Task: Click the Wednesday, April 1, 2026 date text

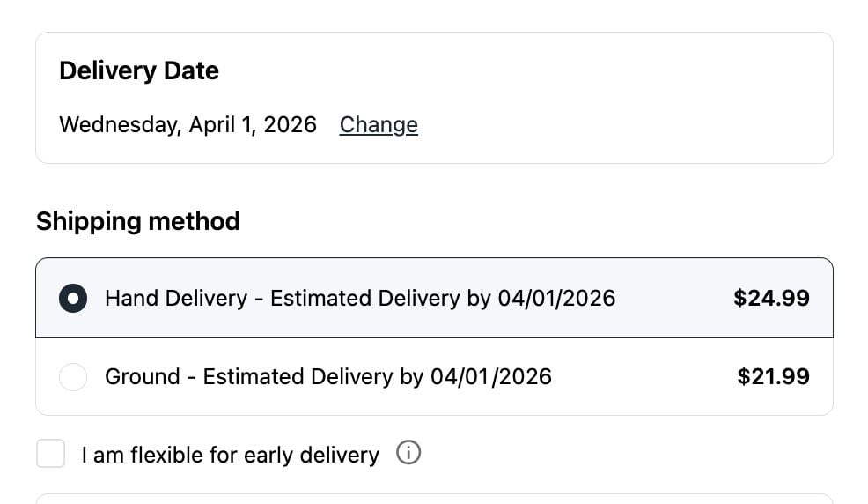Action: [188, 125]
